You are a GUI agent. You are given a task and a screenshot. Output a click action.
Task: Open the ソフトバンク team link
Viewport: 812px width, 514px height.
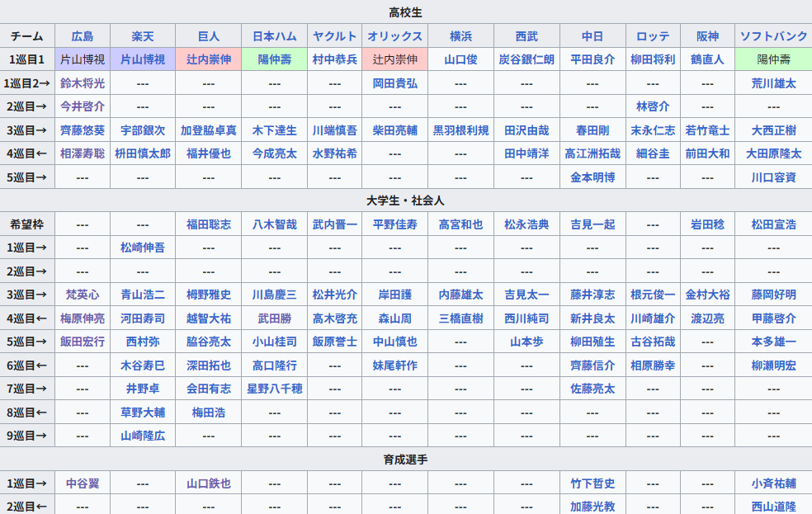pos(773,36)
